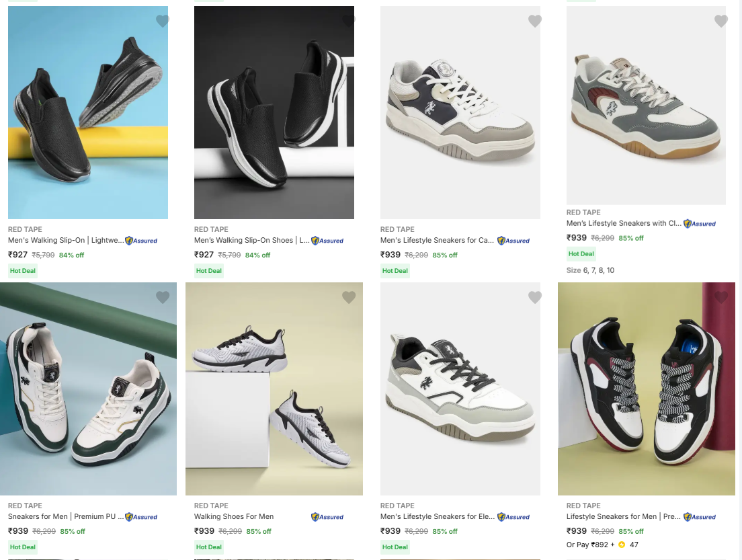Select 'Walking Shoes For Men' product title
Screen dimensions: 742x560
pos(234,516)
